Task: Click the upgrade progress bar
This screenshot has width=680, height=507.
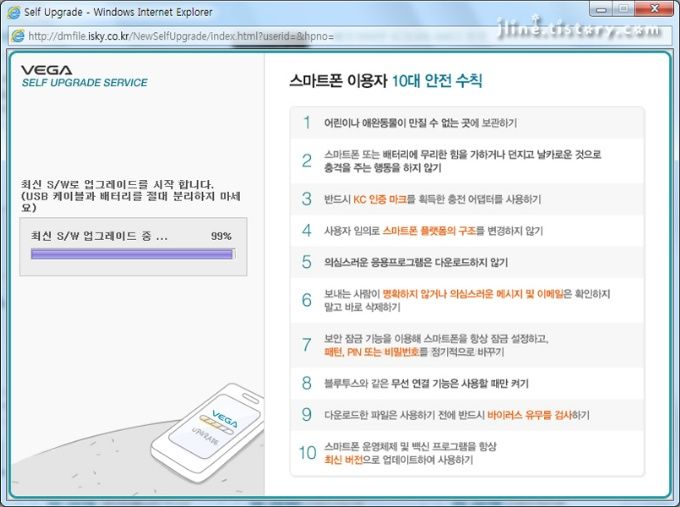Action: pos(133,254)
